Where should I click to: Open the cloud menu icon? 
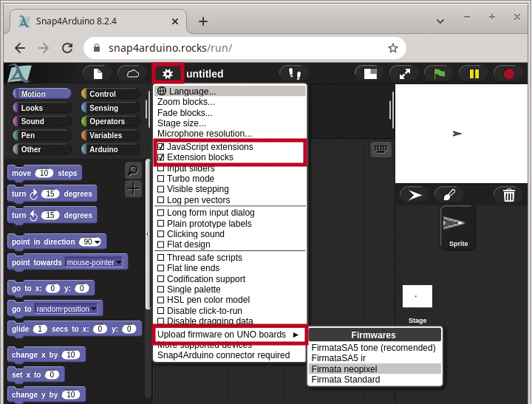click(x=133, y=73)
